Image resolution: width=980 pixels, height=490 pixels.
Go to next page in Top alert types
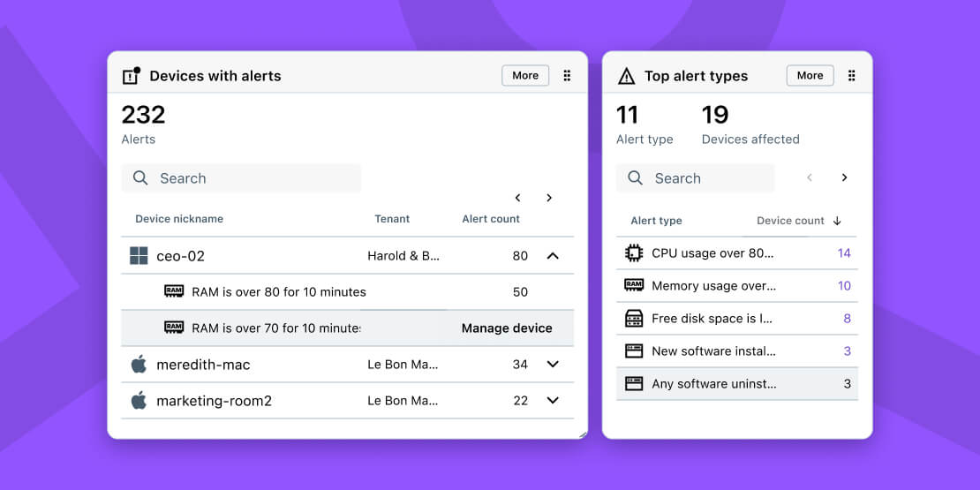[x=844, y=177]
